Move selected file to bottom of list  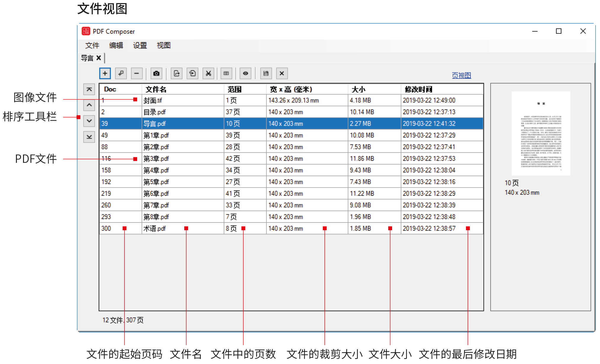click(x=89, y=137)
